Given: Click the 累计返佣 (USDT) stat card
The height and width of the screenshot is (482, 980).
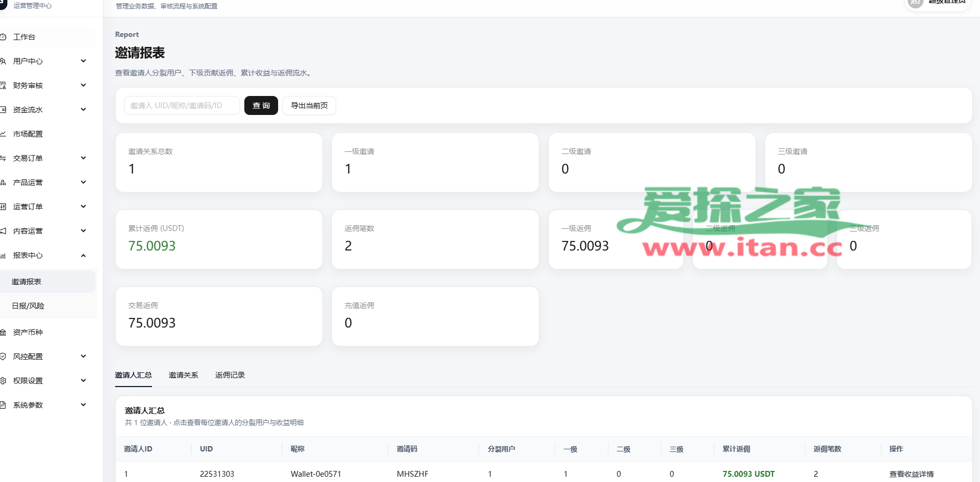Looking at the screenshot, I should [x=219, y=239].
